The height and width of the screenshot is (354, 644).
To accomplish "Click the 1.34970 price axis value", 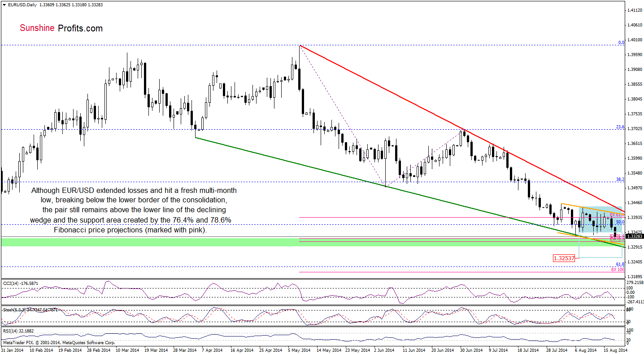I will click(635, 188).
